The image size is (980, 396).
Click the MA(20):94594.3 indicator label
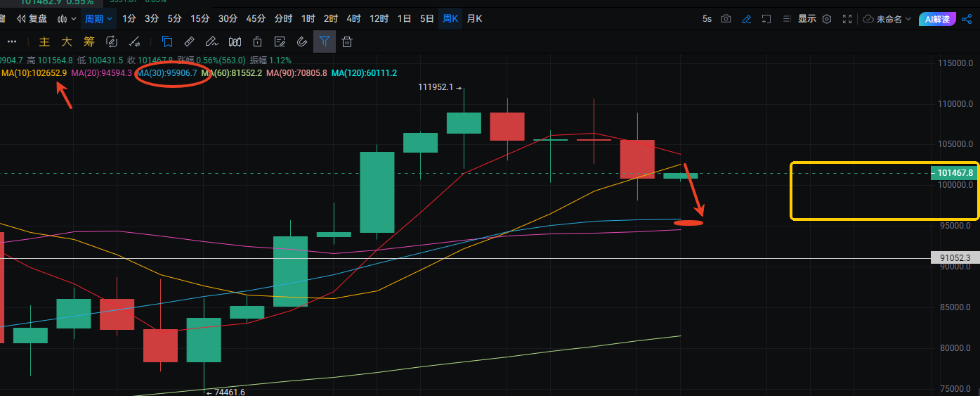(101, 73)
